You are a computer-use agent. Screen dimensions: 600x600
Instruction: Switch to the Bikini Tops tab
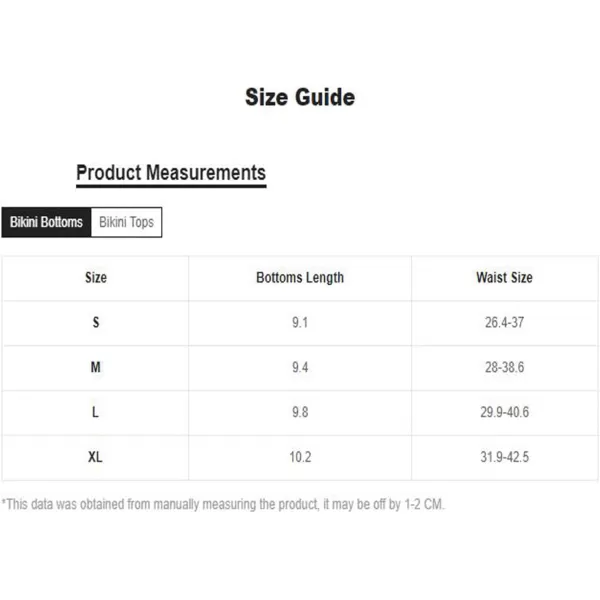coord(126,222)
